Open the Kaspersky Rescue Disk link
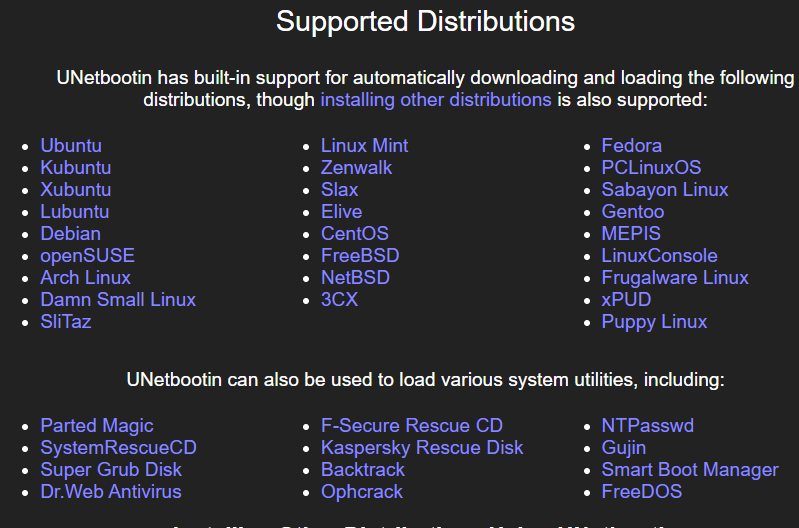Image resolution: width=799 pixels, height=528 pixels. [x=422, y=448]
